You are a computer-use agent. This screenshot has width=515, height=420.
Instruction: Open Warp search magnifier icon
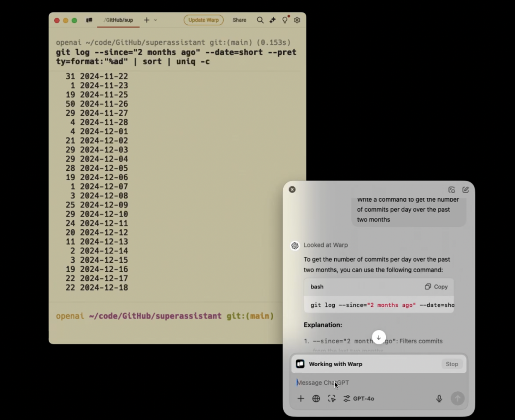point(260,20)
